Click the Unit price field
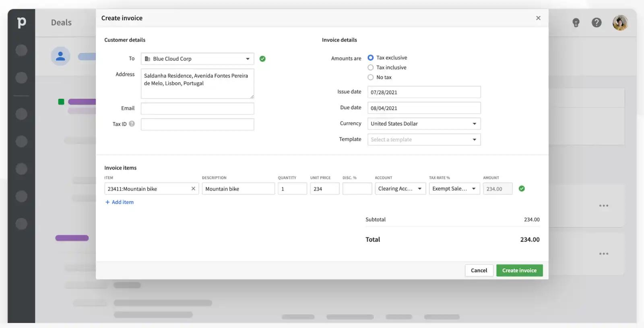The width and height of the screenshot is (644, 328). point(325,189)
